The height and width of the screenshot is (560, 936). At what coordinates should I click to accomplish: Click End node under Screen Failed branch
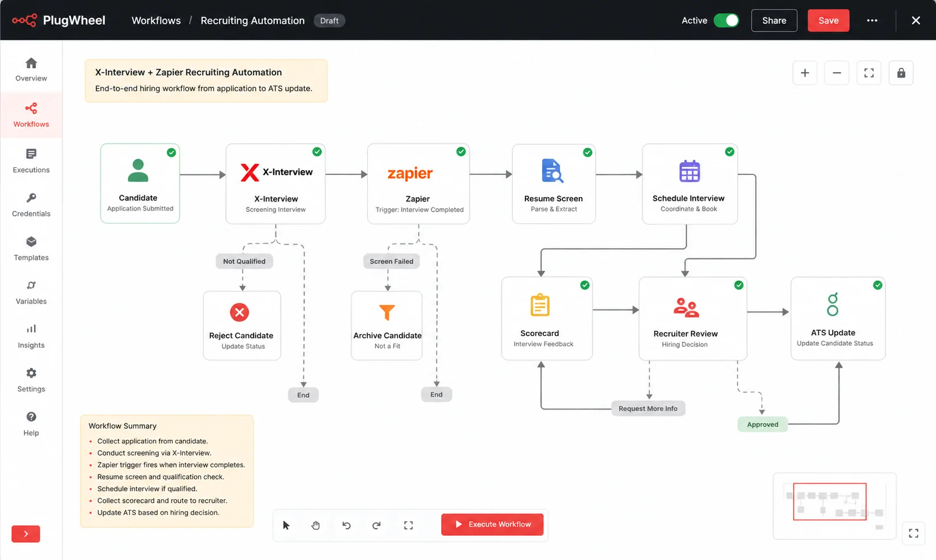click(x=437, y=394)
